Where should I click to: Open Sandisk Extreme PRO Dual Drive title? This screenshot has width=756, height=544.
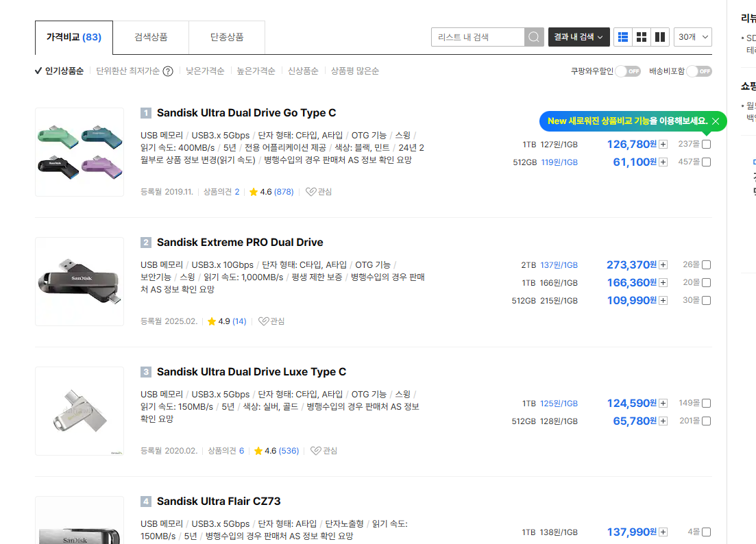(240, 243)
